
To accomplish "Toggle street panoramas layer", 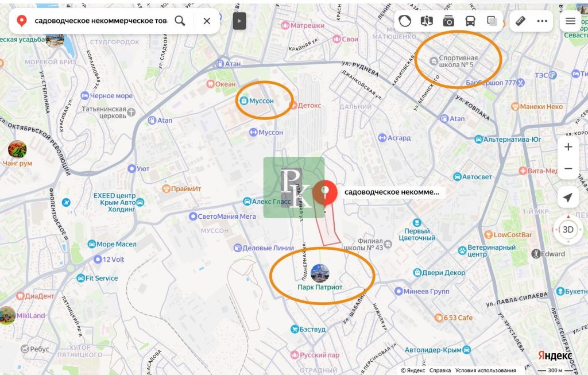I will (x=427, y=21).
